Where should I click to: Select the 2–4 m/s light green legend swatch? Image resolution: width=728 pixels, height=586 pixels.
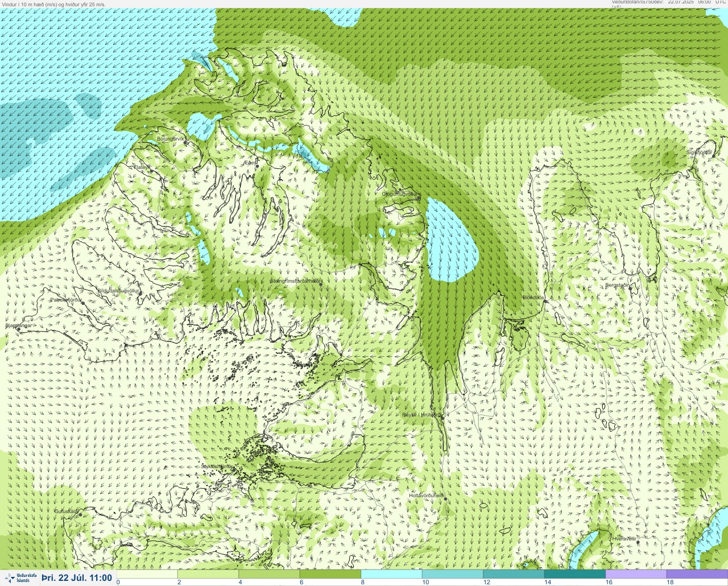coord(208,574)
